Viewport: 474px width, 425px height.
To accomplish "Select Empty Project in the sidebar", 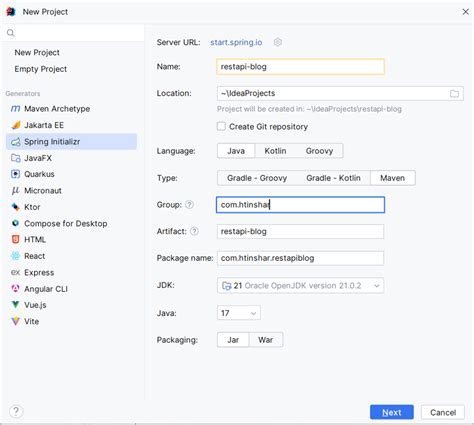I will click(41, 69).
